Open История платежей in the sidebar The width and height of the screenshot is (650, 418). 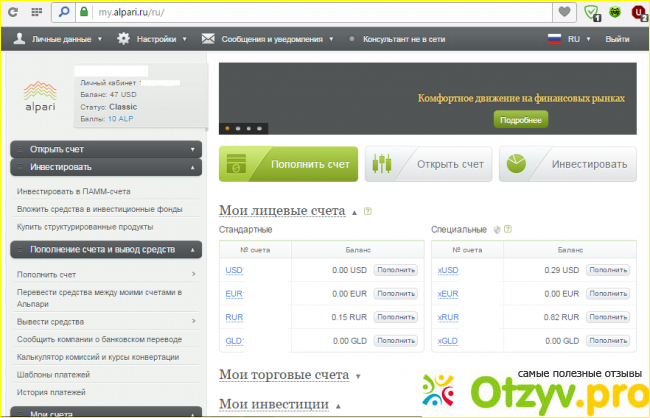click(51, 392)
